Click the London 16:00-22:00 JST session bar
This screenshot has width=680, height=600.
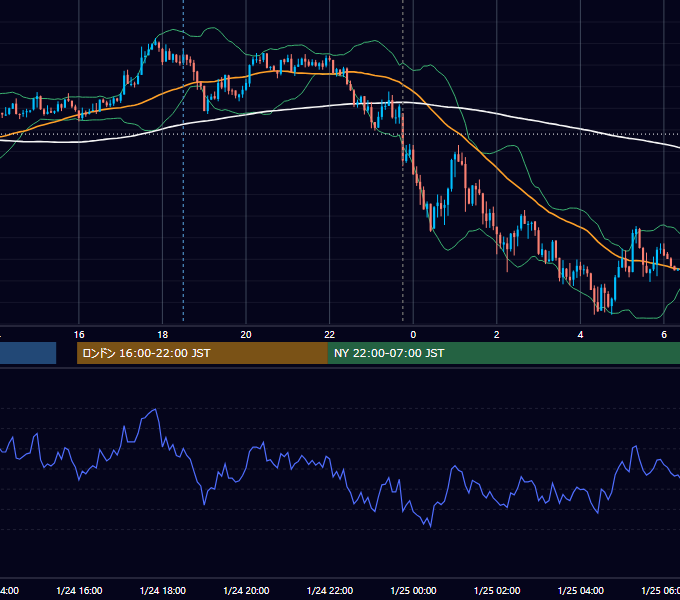tap(202, 353)
